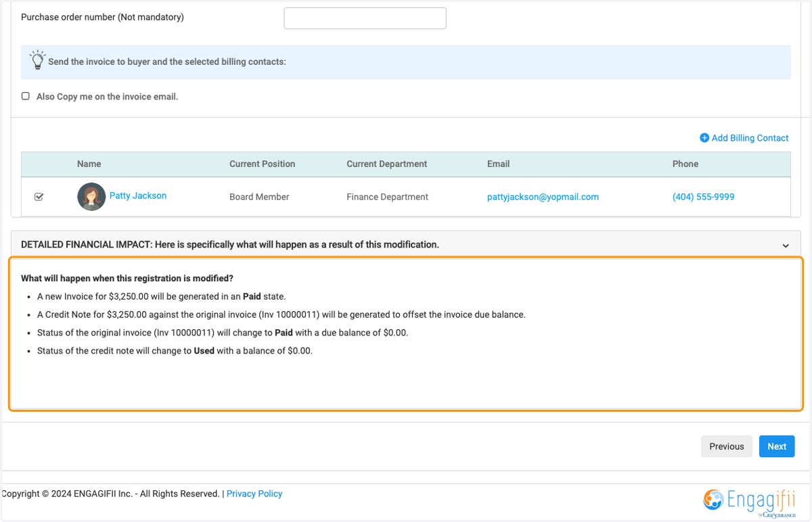
Task: Toggle the checkbox for Patty Jackson
Action: coord(39,197)
